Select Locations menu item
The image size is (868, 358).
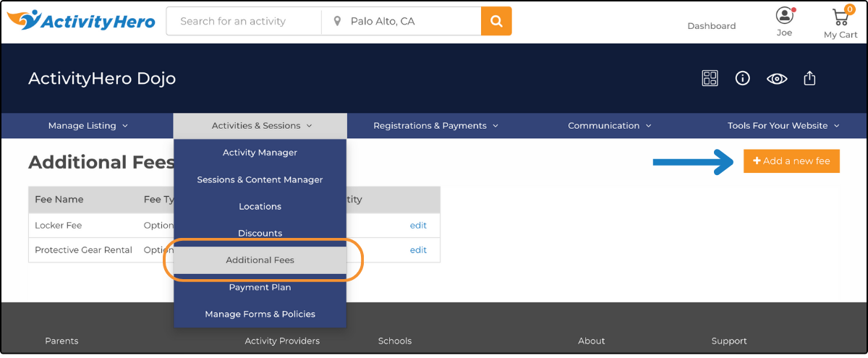point(260,206)
